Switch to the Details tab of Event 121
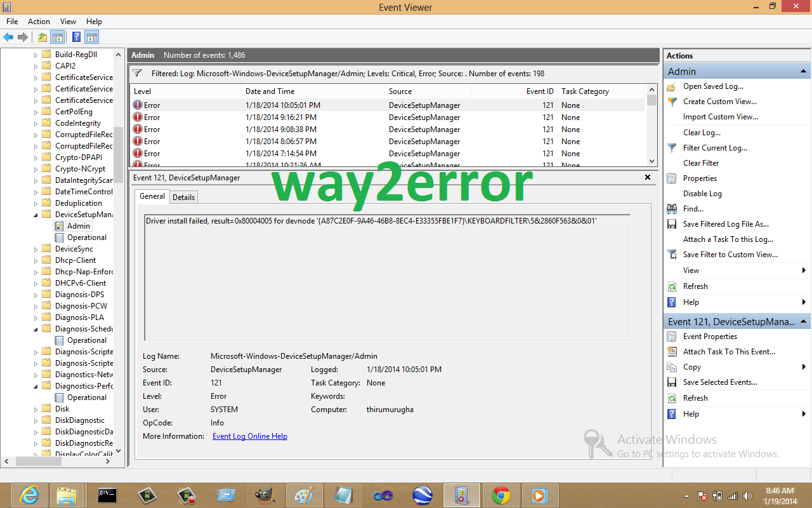Image resolution: width=812 pixels, height=508 pixels. (x=183, y=197)
